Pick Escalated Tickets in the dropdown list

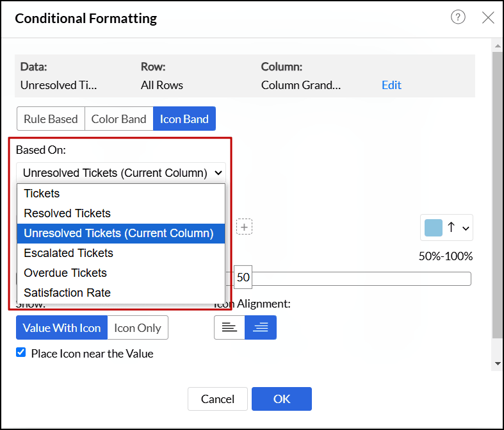click(x=69, y=253)
